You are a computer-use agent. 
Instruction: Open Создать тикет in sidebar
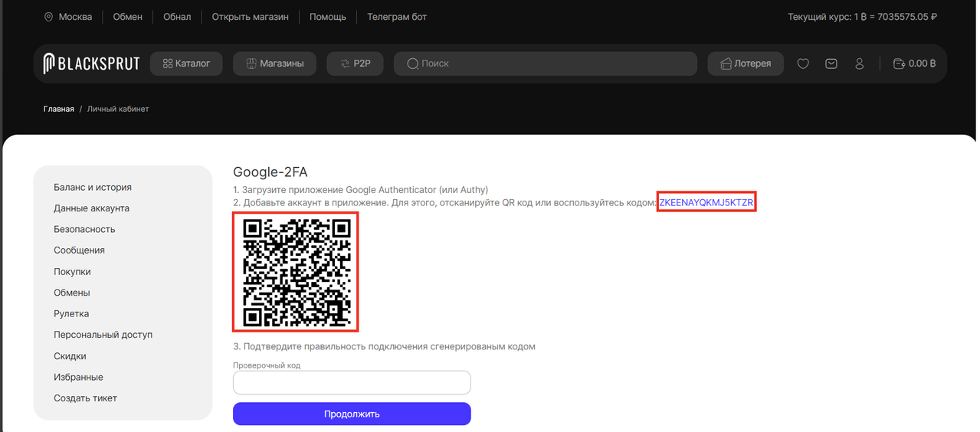pyautogui.click(x=85, y=398)
